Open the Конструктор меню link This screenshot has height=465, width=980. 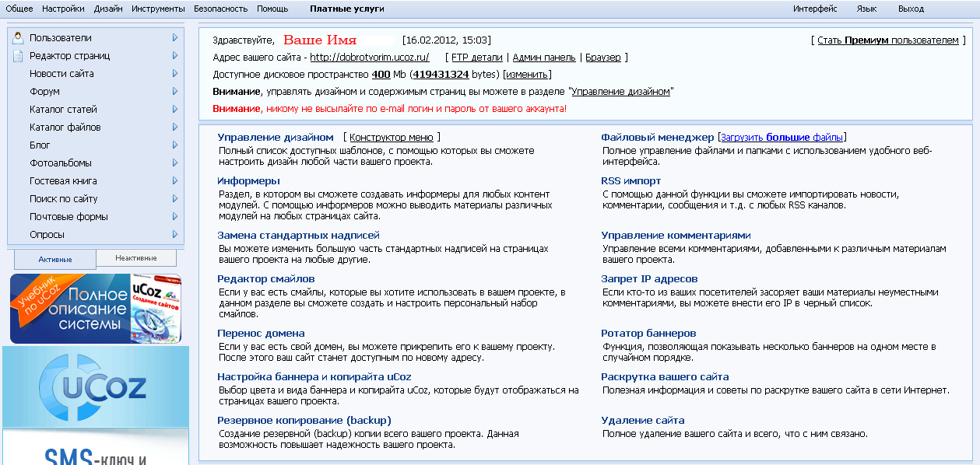391,137
